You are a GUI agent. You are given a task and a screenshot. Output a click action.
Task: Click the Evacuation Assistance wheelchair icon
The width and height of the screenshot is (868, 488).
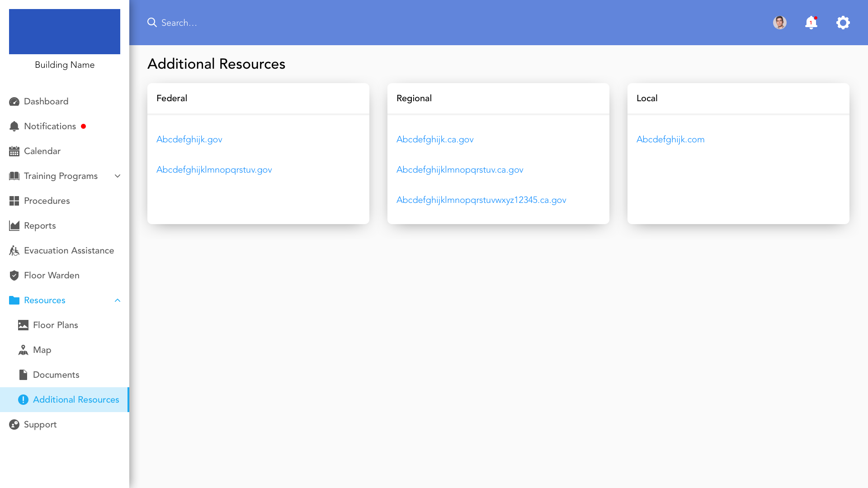(x=14, y=251)
